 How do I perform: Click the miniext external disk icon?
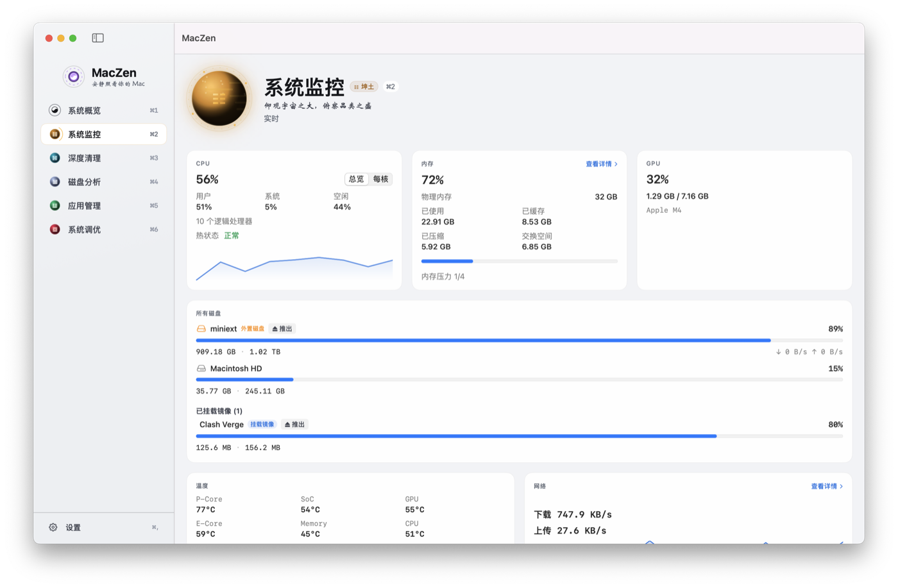(x=201, y=329)
